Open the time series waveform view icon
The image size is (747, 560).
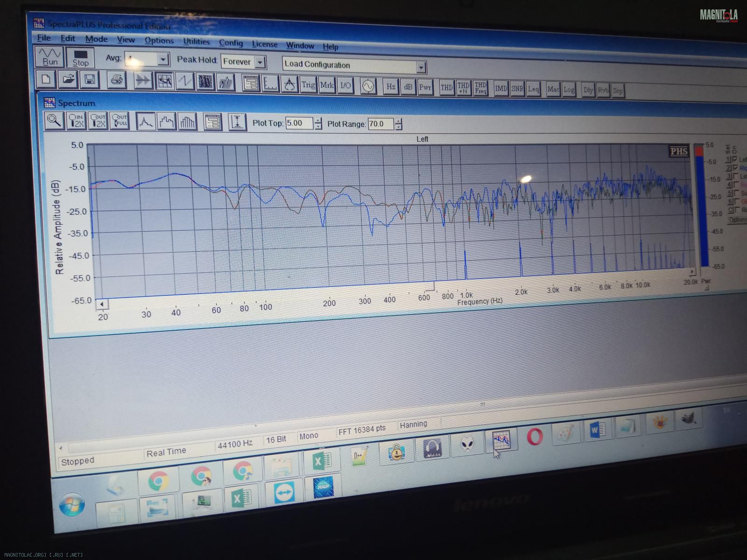click(143, 81)
